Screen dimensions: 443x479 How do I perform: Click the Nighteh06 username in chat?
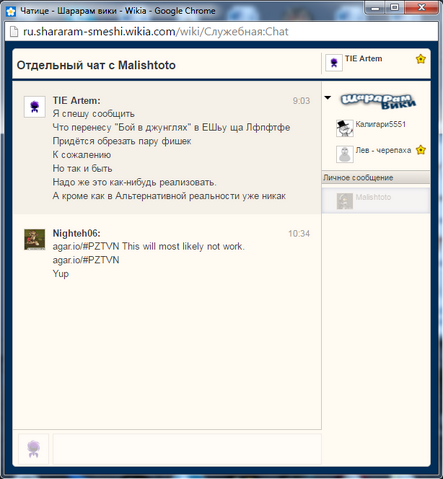click(x=76, y=233)
